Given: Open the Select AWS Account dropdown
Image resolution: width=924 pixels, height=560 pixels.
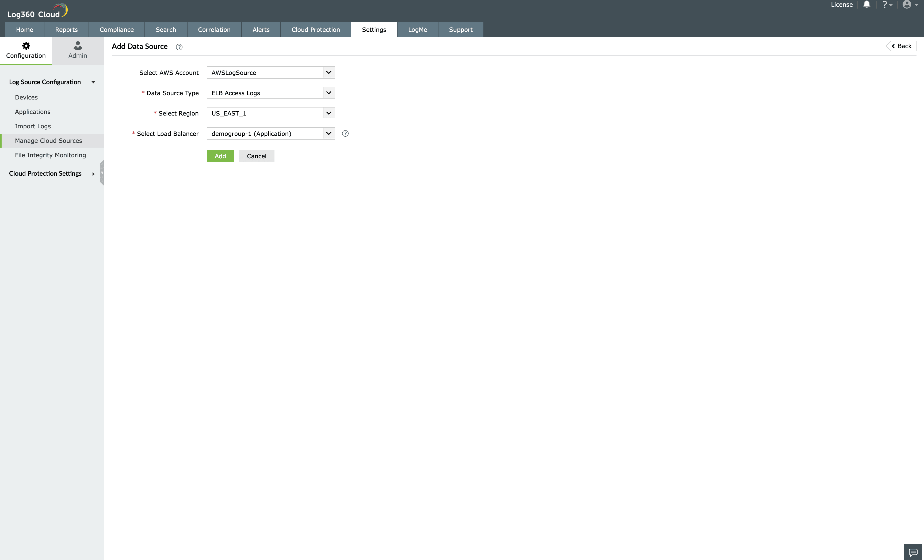Looking at the screenshot, I should coord(329,72).
